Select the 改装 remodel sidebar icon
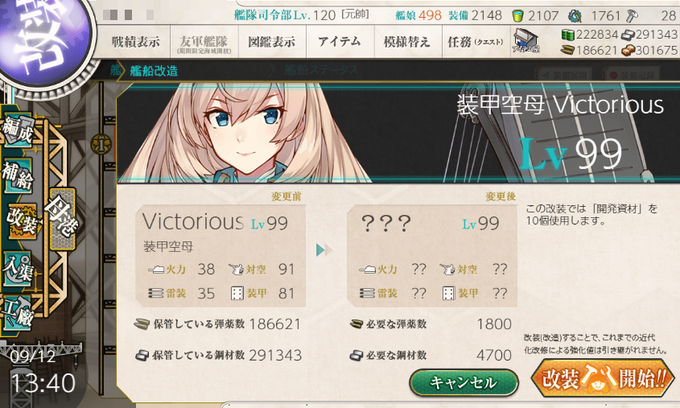This screenshot has width=680, height=408. click(22, 221)
